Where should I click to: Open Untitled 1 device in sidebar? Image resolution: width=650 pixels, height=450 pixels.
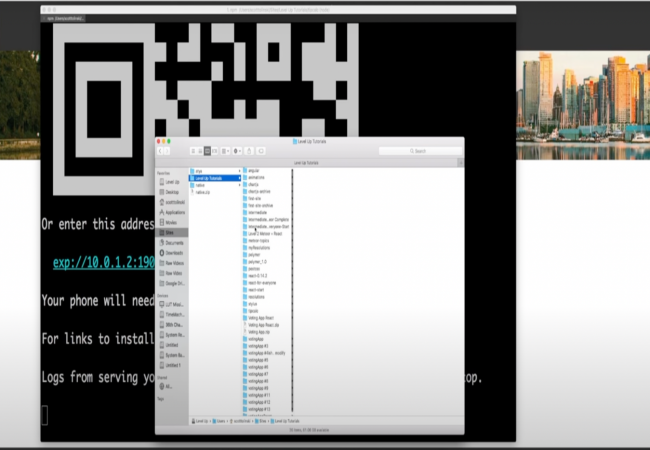pyautogui.click(x=170, y=365)
